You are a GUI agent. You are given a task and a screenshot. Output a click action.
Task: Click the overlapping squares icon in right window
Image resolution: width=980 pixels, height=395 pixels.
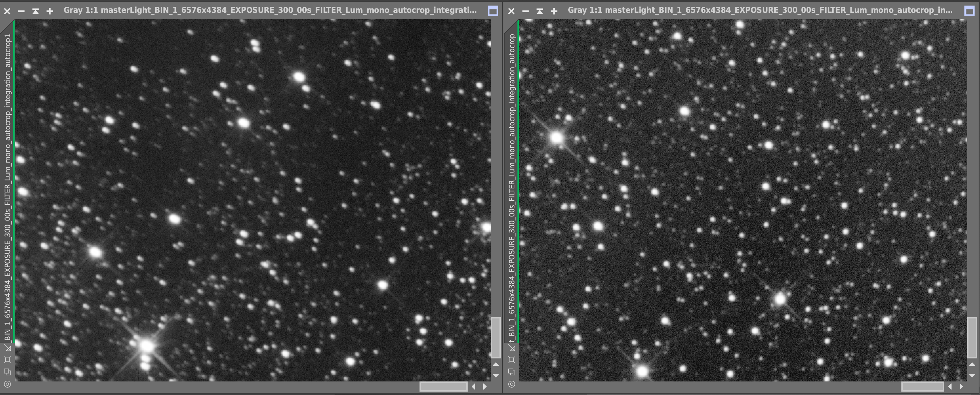(x=512, y=372)
